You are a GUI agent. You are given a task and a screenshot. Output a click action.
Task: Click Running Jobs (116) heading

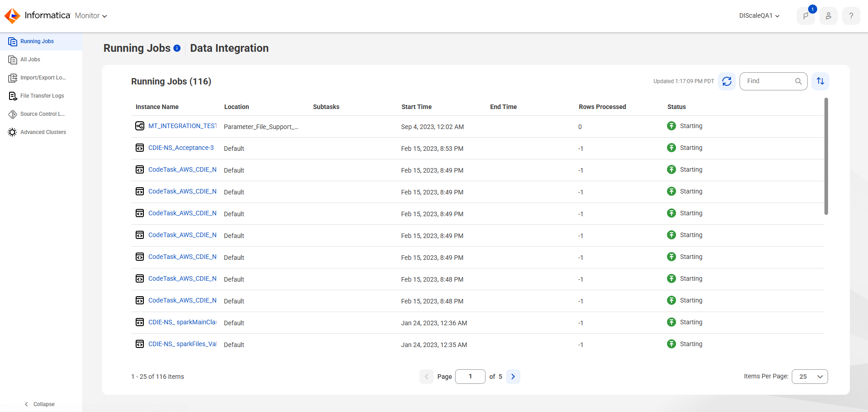coord(171,81)
